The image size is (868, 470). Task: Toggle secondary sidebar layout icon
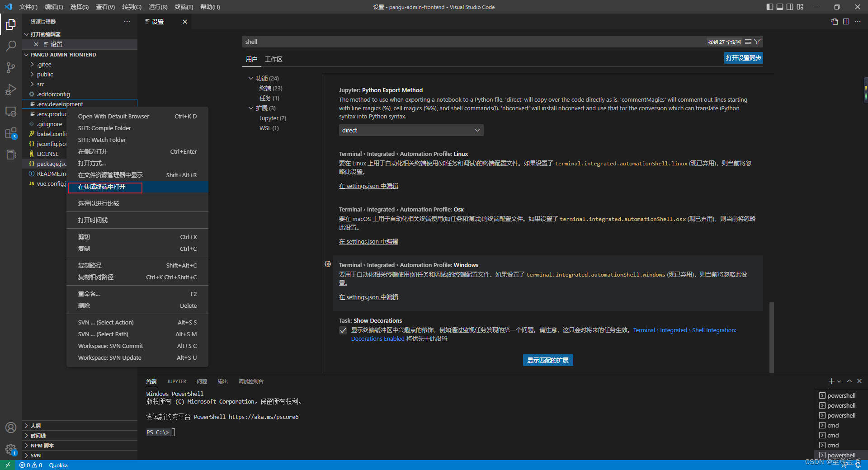(x=790, y=7)
